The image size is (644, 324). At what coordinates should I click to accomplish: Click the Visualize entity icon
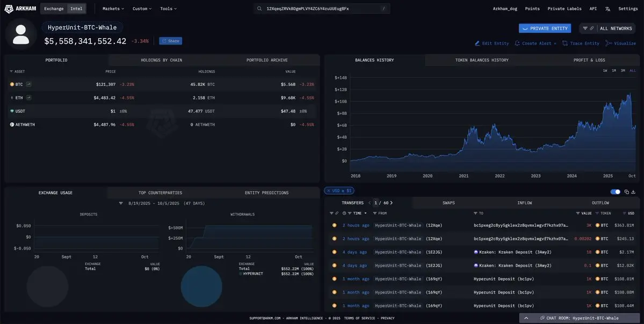tap(609, 43)
